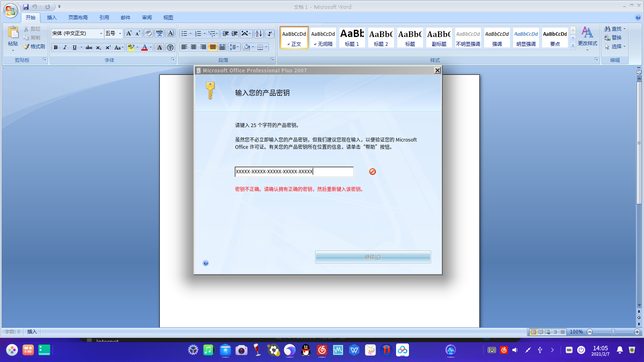Click the product key input field
This screenshot has width=644, height=362.
294,172
